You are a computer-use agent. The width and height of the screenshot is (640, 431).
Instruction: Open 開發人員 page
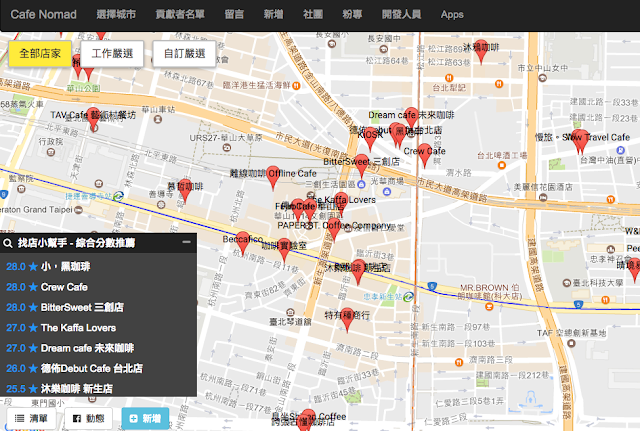[x=401, y=14]
